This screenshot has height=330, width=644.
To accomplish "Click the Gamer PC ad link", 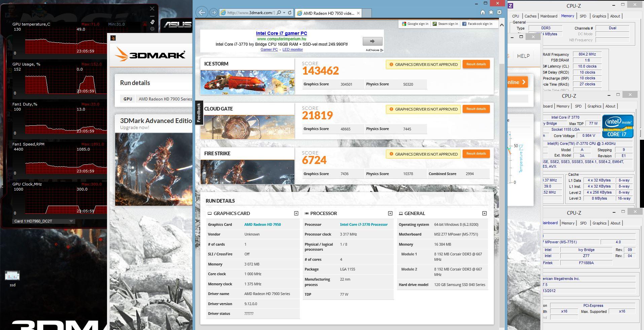I will [269, 49].
